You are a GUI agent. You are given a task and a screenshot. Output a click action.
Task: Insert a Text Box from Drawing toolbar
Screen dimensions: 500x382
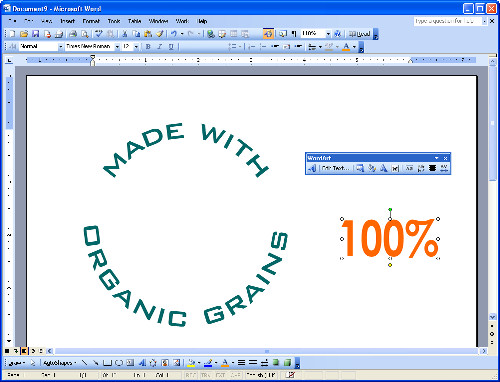pyautogui.click(x=130, y=362)
